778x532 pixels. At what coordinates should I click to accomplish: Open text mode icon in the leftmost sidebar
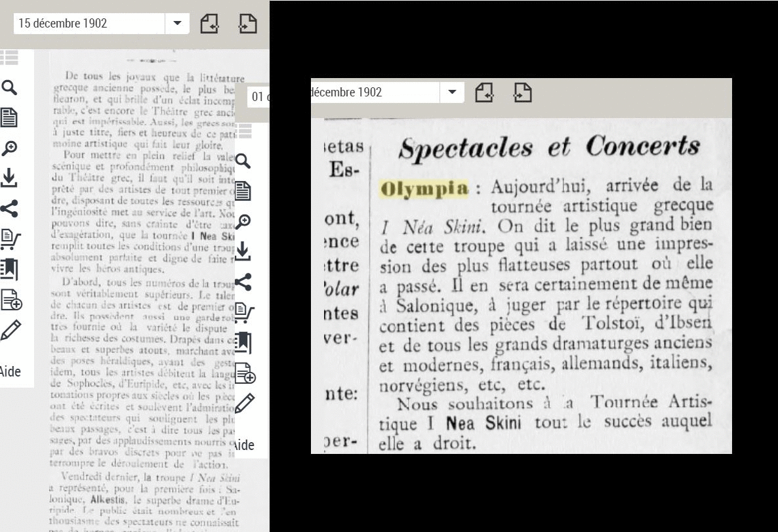tap(9, 117)
